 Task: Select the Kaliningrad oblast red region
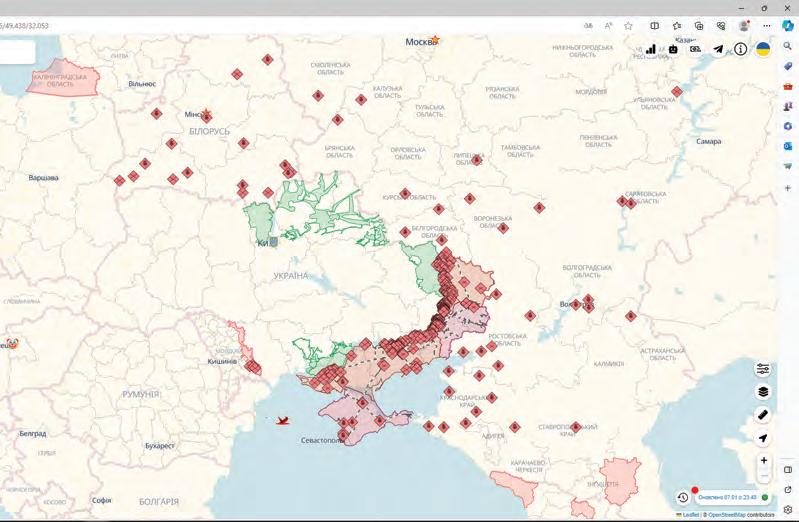(63, 77)
